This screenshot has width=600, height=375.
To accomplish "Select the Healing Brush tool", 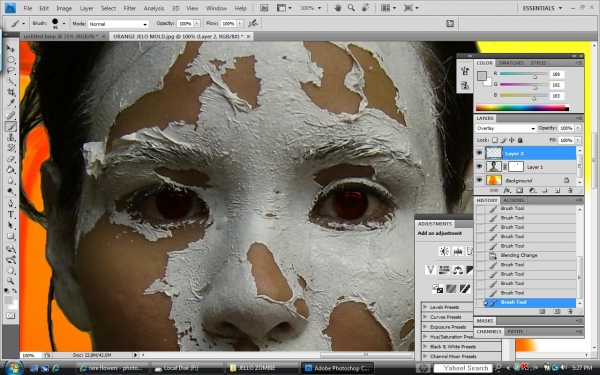I will click(10, 115).
